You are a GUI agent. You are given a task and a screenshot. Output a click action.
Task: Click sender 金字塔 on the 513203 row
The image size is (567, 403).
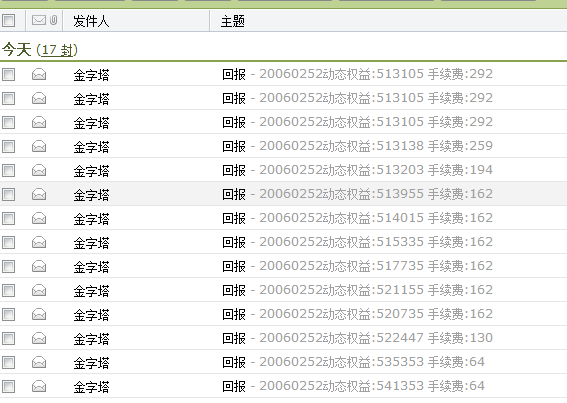point(91,171)
